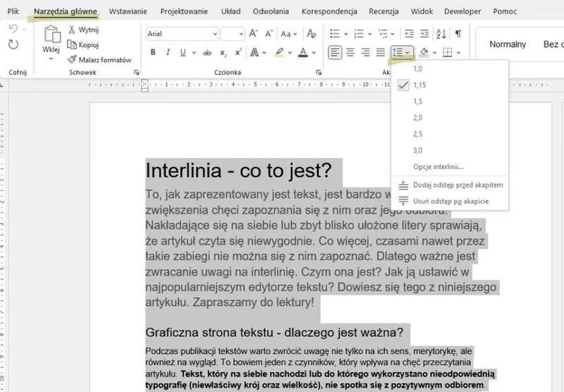Image resolution: width=564 pixels, height=392 pixels.
Task: Click Usuń odstęp po akapicie
Action: tap(450, 202)
